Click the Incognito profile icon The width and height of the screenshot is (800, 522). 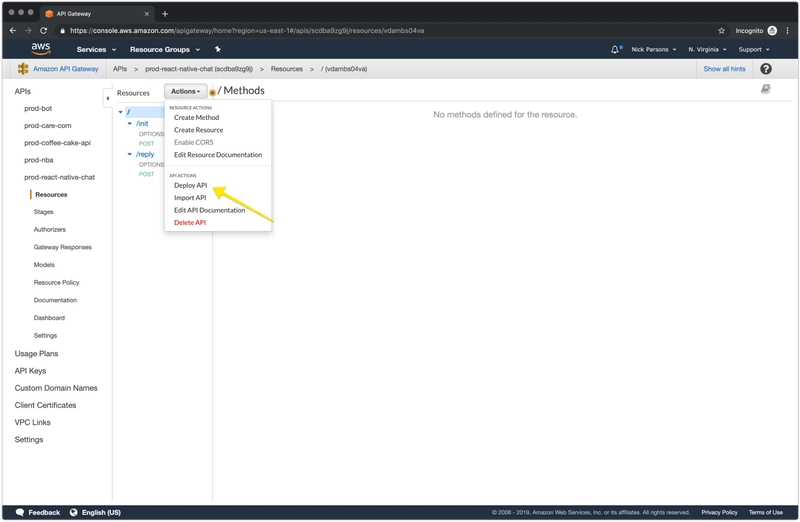pyautogui.click(x=772, y=31)
